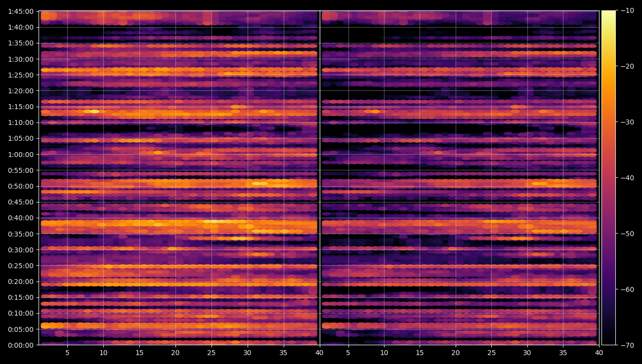642x364 pixels.
Task: Click the 1:45:00 time axis label
Action: [21, 11]
